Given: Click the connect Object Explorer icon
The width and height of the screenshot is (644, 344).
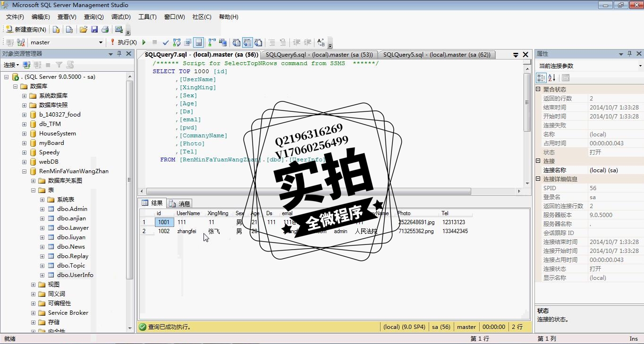Looking at the screenshot, I should point(26,65).
